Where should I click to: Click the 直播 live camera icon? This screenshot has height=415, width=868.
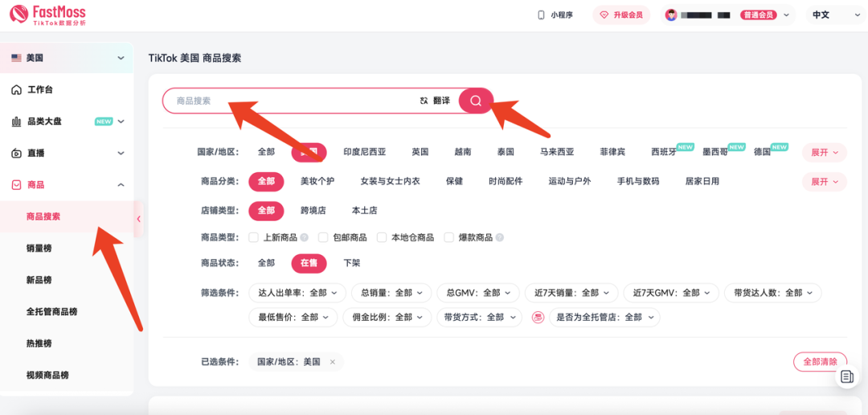coord(17,153)
